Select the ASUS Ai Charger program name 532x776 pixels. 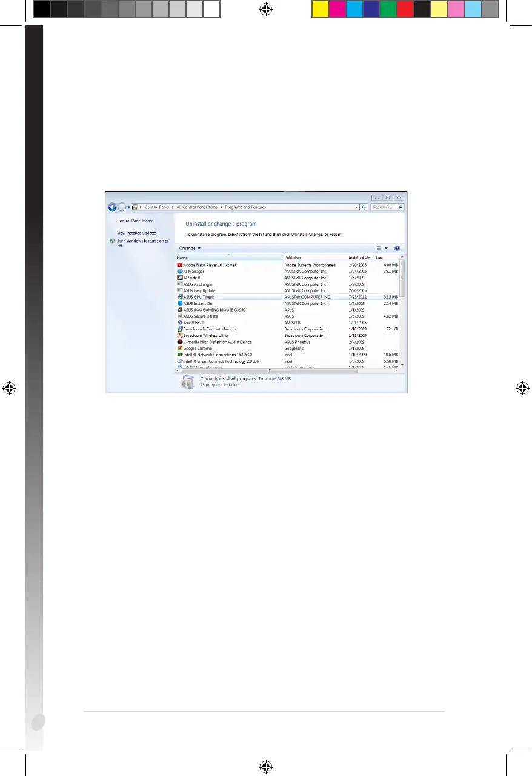point(198,284)
